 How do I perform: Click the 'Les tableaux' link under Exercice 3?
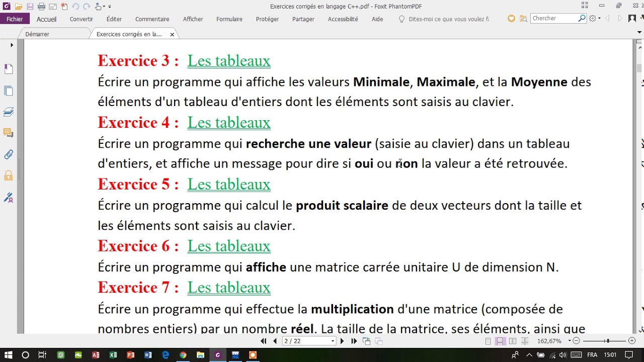pos(229,61)
